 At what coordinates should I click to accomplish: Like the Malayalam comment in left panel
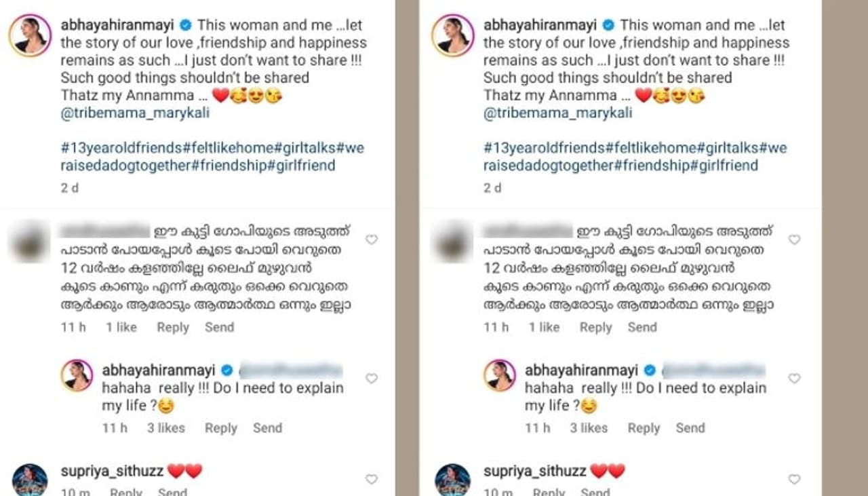pyautogui.click(x=371, y=240)
